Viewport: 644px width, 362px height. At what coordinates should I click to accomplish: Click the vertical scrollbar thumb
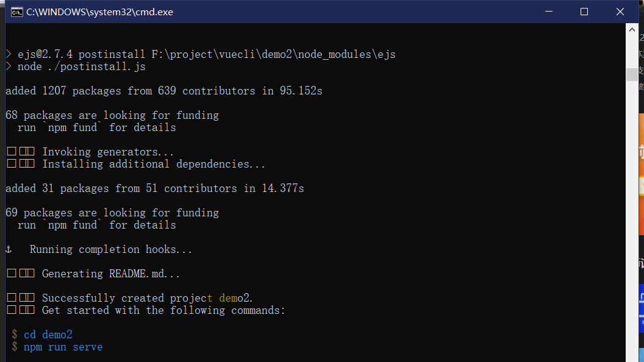pyautogui.click(x=632, y=74)
